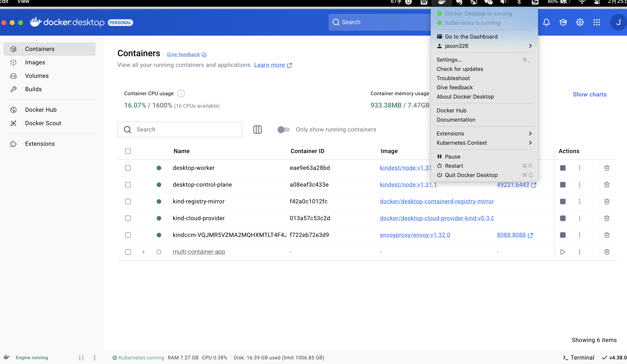Start the multi-container-app with play icon

563,252
